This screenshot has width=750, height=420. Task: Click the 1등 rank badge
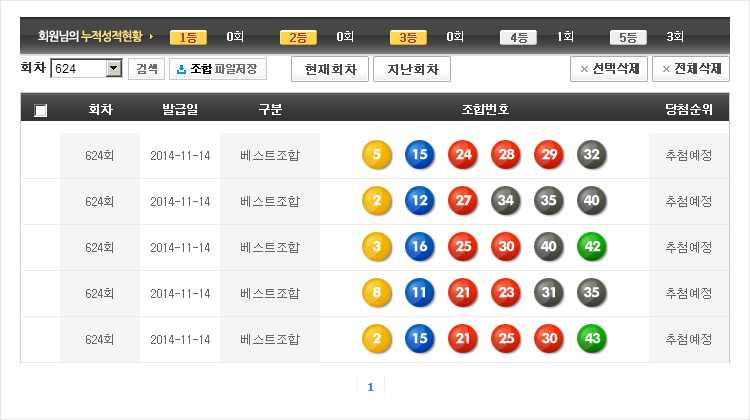[188, 37]
